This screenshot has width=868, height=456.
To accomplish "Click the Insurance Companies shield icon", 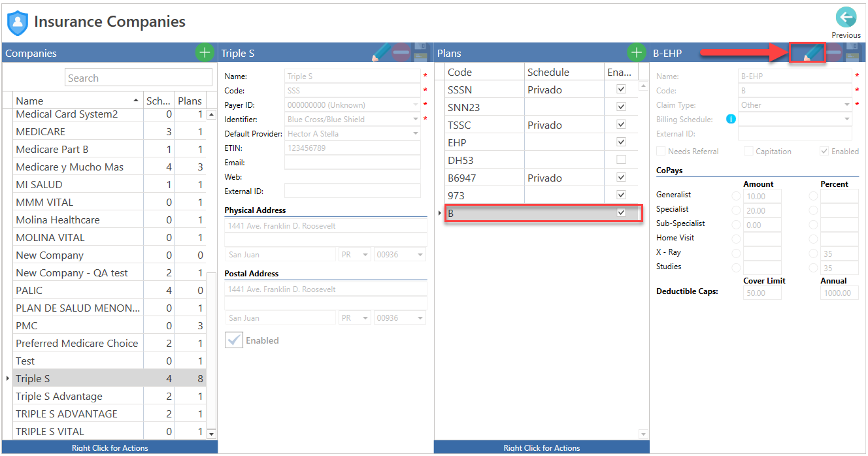I will (18, 23).
